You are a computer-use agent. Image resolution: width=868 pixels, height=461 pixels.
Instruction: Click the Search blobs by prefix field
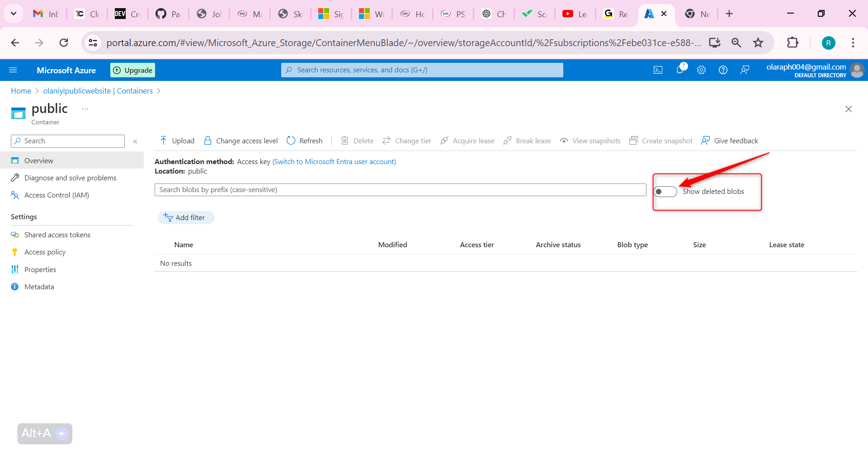click(x=401, y=190)
